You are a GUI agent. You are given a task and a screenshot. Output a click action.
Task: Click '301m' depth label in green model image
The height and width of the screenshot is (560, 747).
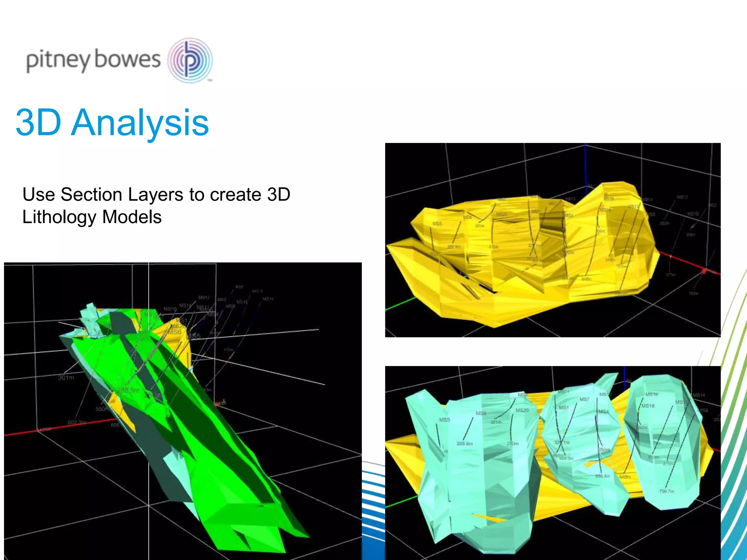click(x=66, y=377)
